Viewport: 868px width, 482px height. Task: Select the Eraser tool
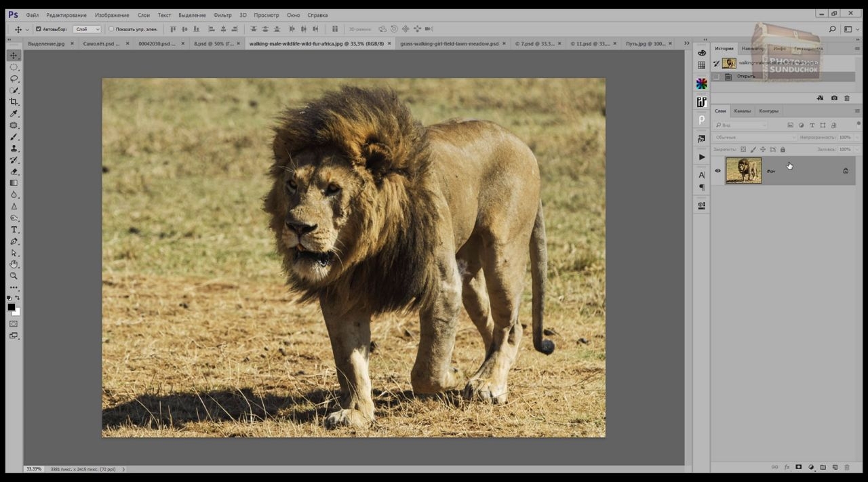click(14, 172)
